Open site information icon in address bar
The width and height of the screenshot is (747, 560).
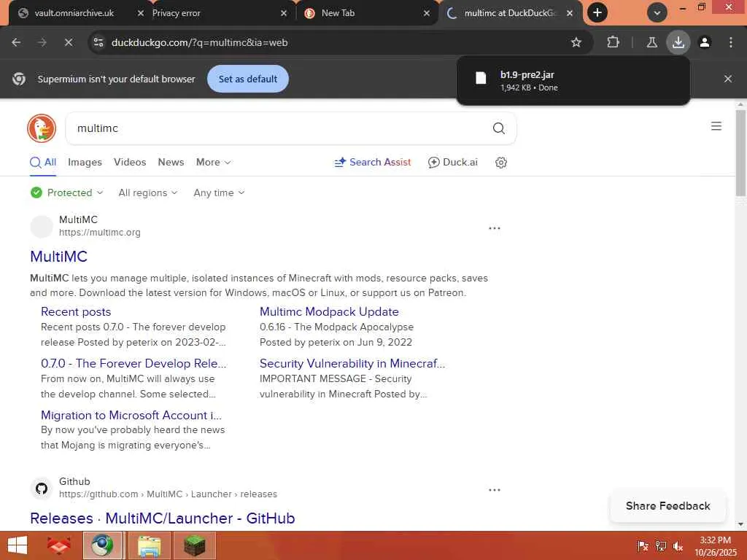click(98, 42)
